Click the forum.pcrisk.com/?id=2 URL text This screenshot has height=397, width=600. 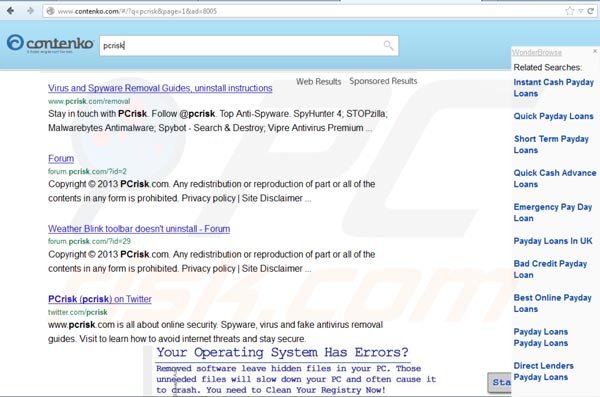pyautogui.click(x=87, y=172)
